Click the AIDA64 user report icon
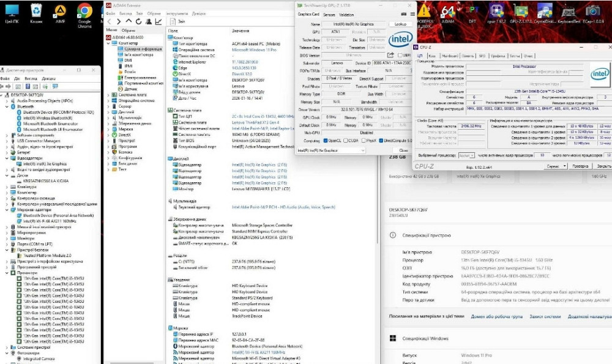The image size is (612, 364). (x=149, y=21)
